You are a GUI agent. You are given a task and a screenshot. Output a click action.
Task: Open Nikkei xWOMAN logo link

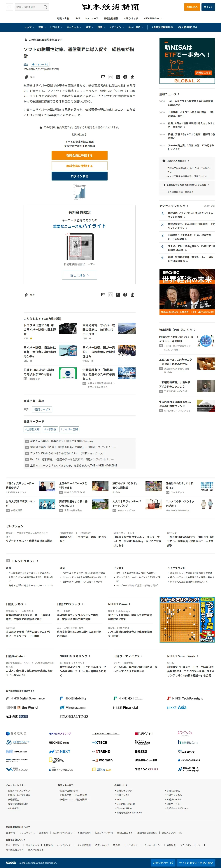pyautogui.click(x=102, y=760)
